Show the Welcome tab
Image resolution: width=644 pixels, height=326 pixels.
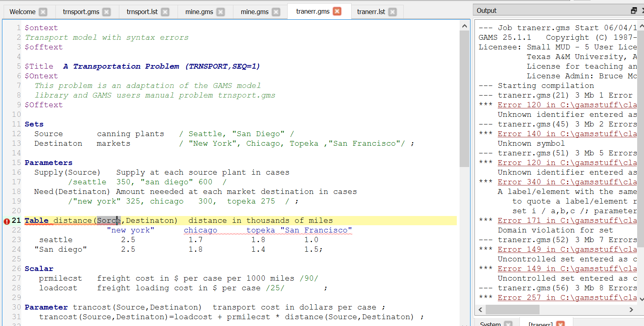tap(22, 12)
